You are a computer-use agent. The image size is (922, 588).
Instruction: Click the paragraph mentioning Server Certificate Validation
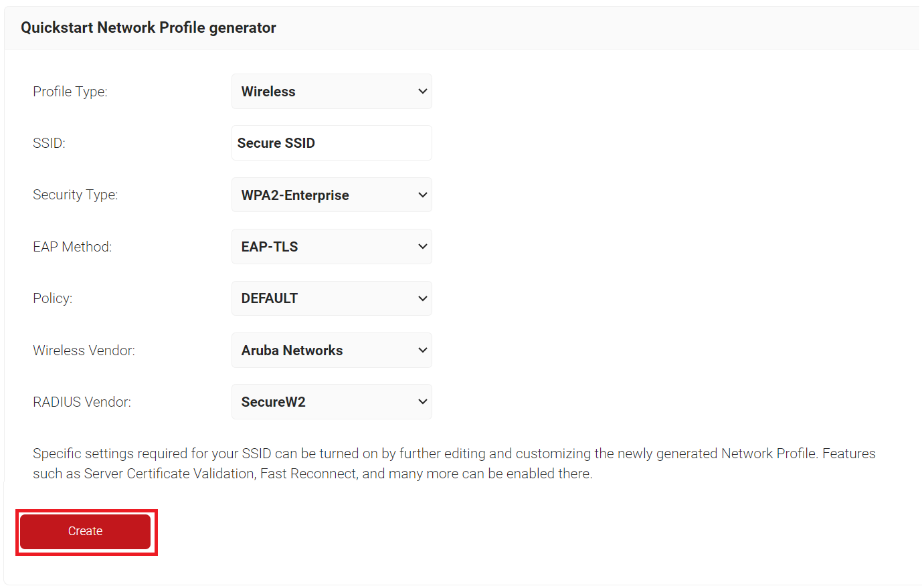pyautogui.click(x=454, y=464)
